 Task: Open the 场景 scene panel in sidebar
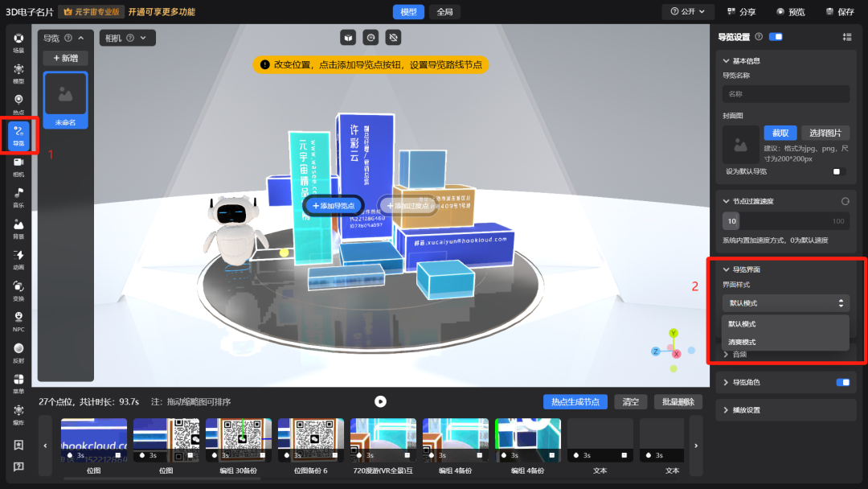(18, 43)
